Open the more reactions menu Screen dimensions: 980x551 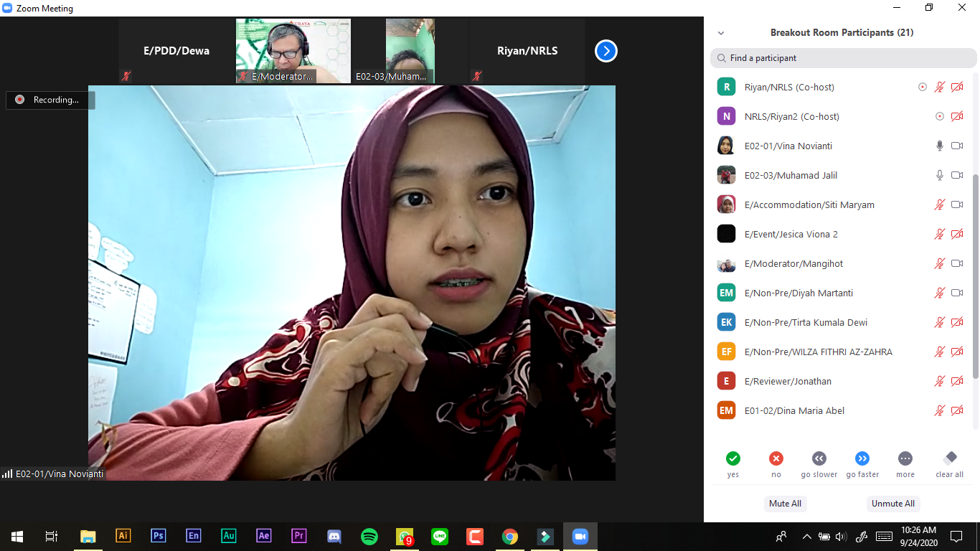tap(905, 458)
